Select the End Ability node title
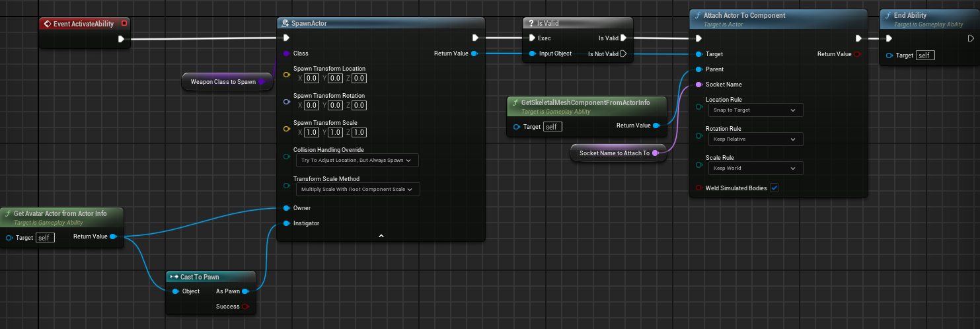 pyautogui.click(x=910, y=15)
